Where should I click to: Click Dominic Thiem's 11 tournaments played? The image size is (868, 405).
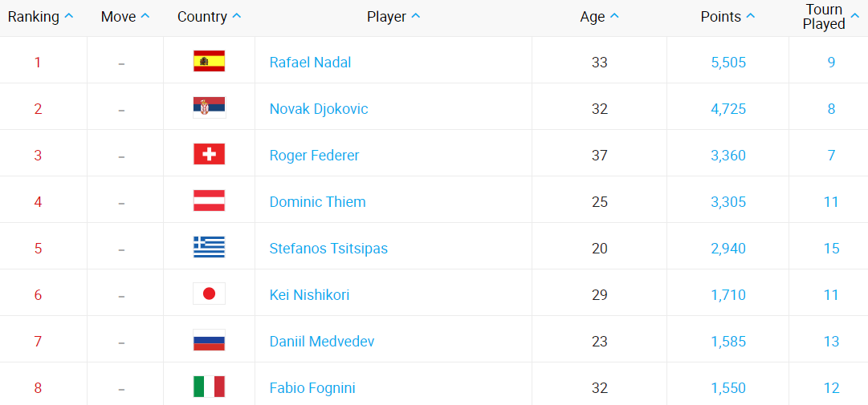pyautogui.click(x=831, y=202)
